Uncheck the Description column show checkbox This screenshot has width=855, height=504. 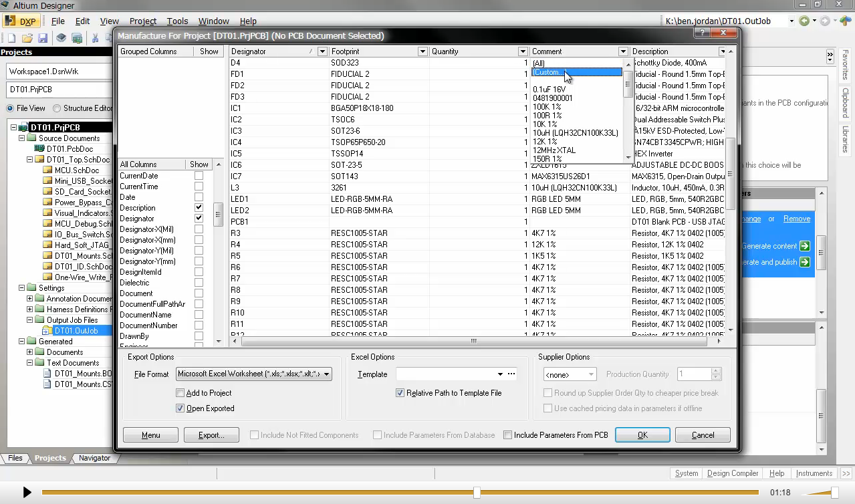click(x=199, y=208)
